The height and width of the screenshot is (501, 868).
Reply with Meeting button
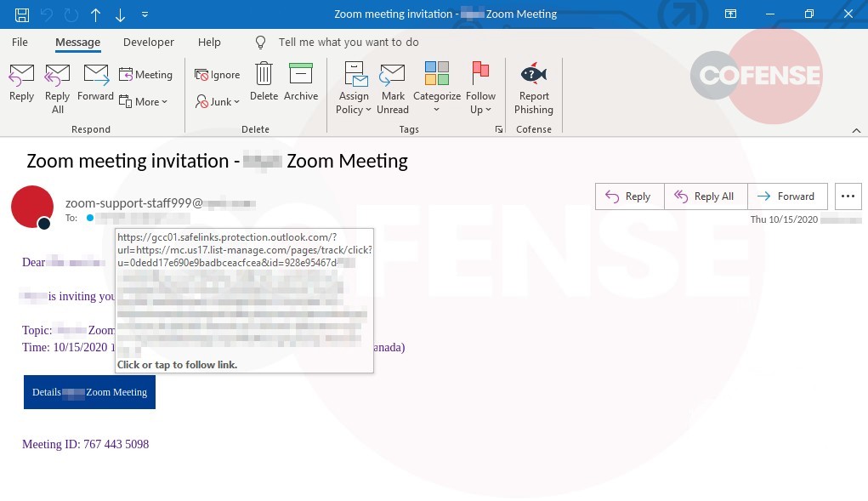point(145,74)
